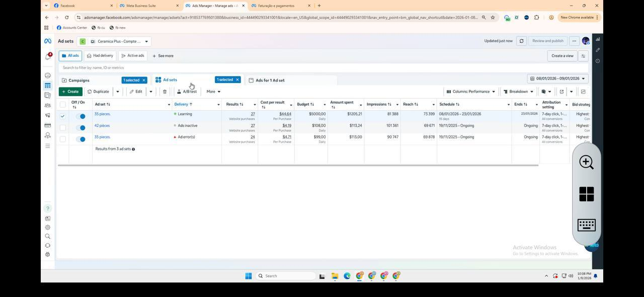Click the A/B test button
This screenshot has height=297, width=644.
pyautogui.click(x=187, y=92)
